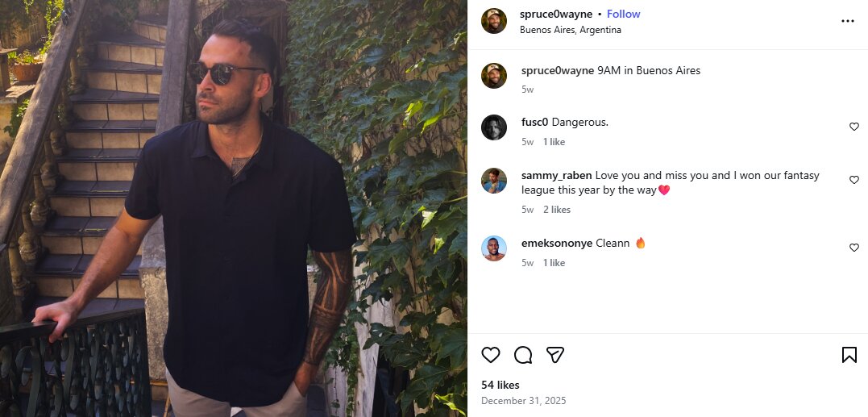Viewport: 868px width, 417px height.
Task: Follow spruce0wayne
Action: (623, 14)
